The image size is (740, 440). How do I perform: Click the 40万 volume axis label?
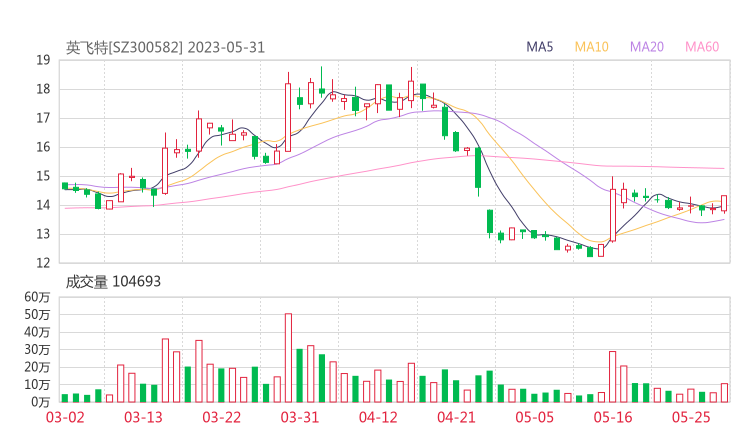pyautogui.click(x=37, y=332)
